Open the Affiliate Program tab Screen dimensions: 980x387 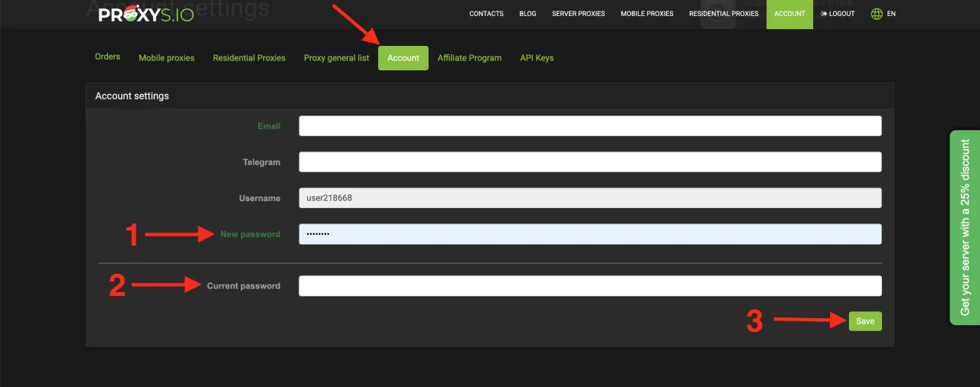click(469, 58)
